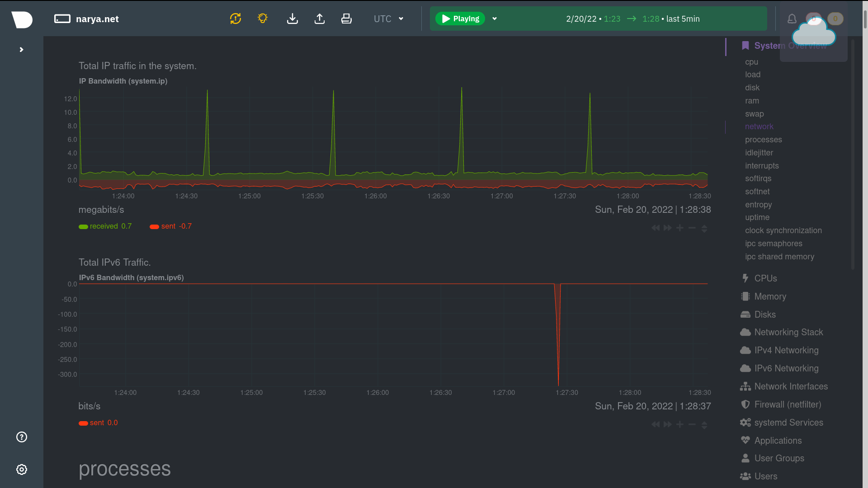Viewport: 868px width, 488px height.
Task: Open the lightbulb highlights icon
Action: [263, 19]
